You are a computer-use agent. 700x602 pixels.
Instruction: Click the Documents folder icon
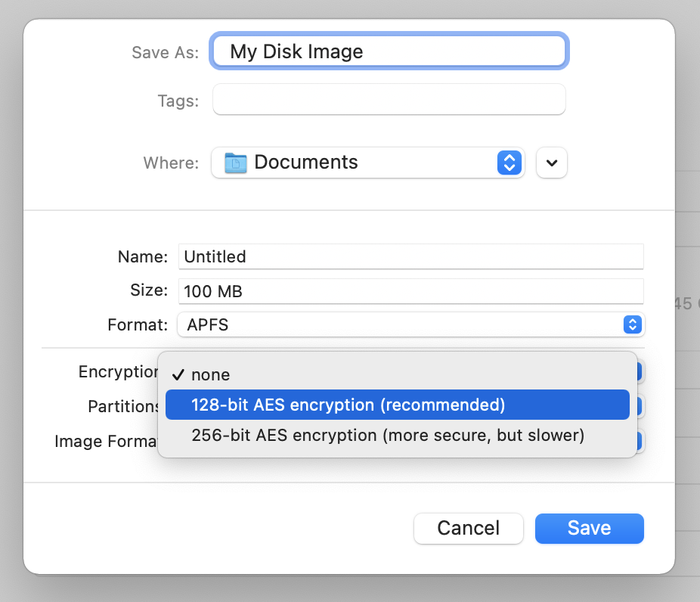pyautogui.click(x=235, y=163)
